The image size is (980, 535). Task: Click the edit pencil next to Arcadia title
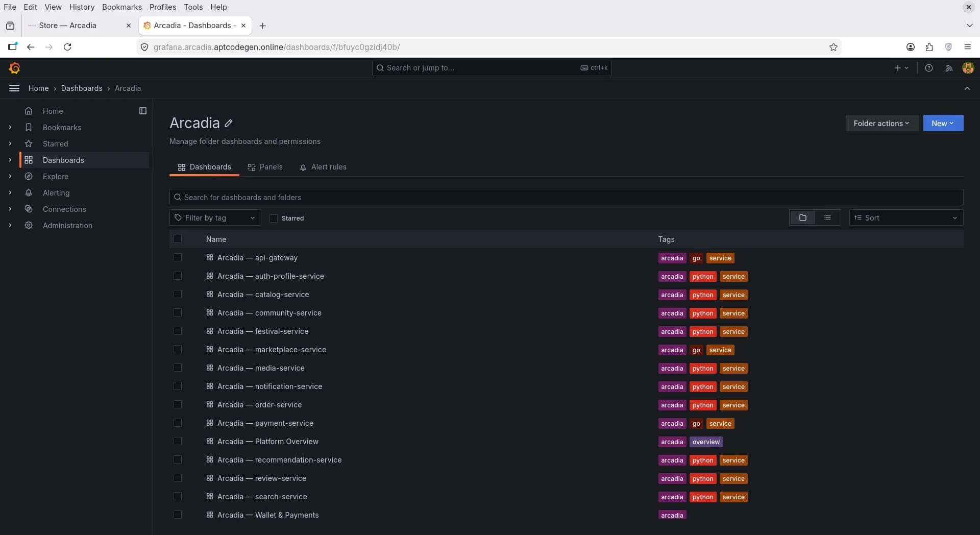tap(229, 123)
